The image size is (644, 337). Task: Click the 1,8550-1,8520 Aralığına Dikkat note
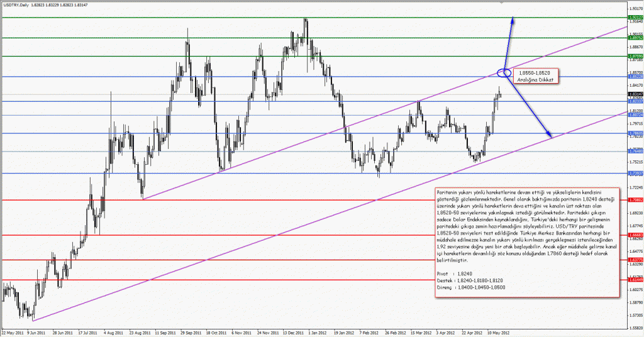tap(536, 76)
